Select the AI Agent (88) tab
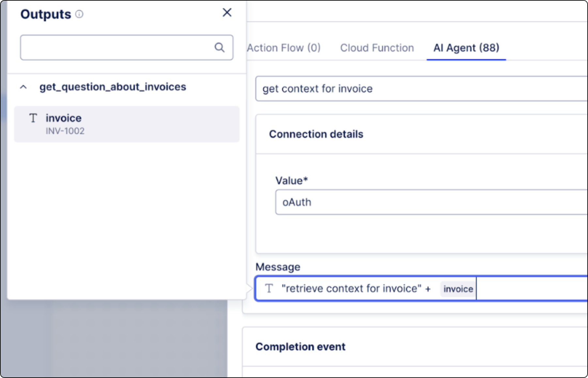The image size is (588, 378). (x=466, y=48)
